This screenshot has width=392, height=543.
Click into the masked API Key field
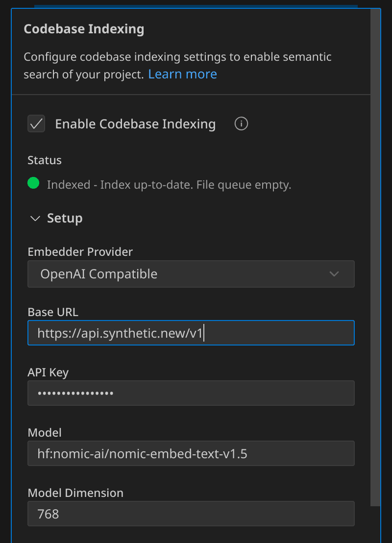pos(191,393)
